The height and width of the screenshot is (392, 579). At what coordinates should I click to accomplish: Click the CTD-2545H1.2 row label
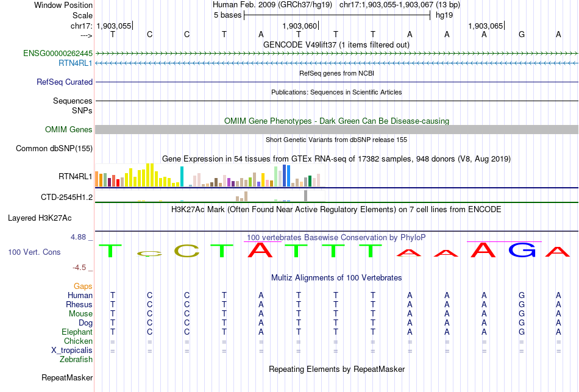pos(67,198)
